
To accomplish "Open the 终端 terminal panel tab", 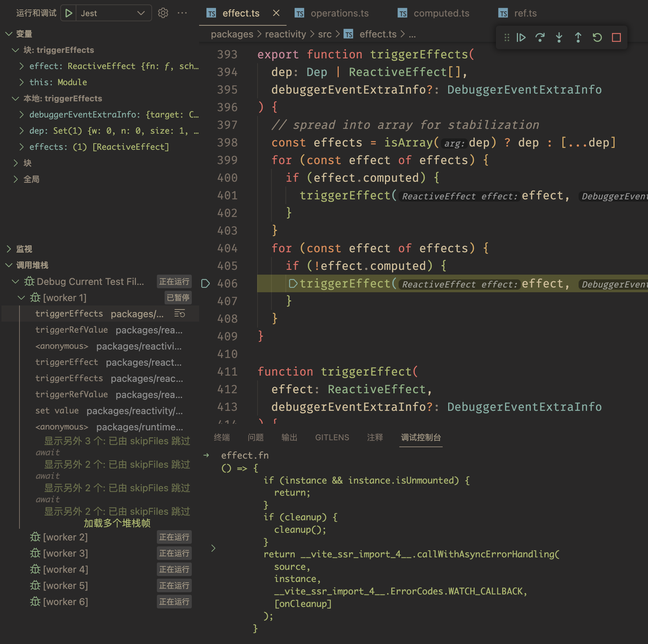I will click(222, 437).
